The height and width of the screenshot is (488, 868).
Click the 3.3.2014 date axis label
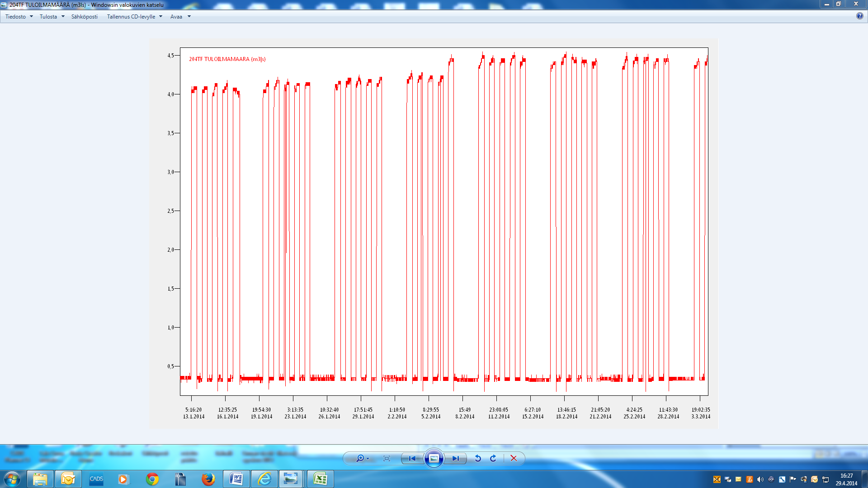(701, 417)
